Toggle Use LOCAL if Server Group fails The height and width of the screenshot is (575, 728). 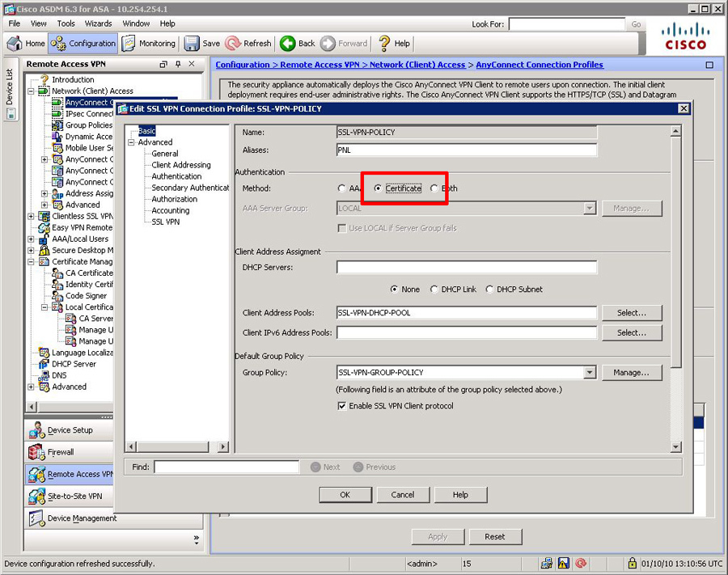point(342,228)
